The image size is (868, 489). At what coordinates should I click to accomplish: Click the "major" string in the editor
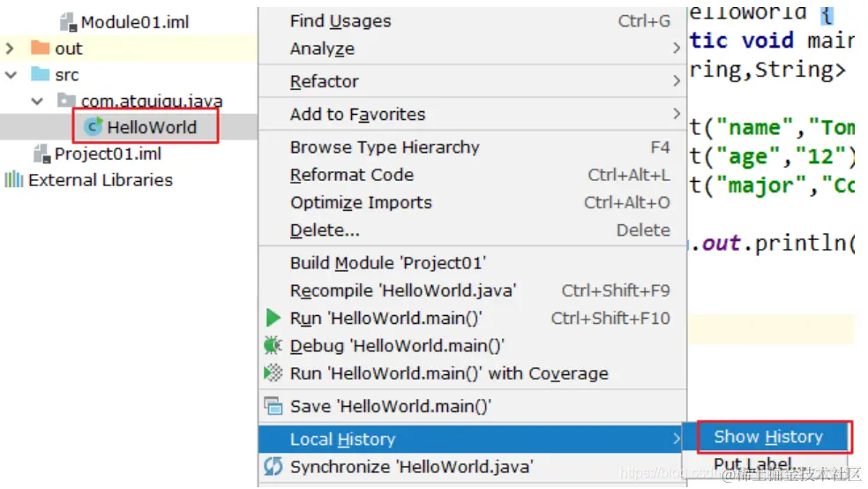tap(762, 185)
